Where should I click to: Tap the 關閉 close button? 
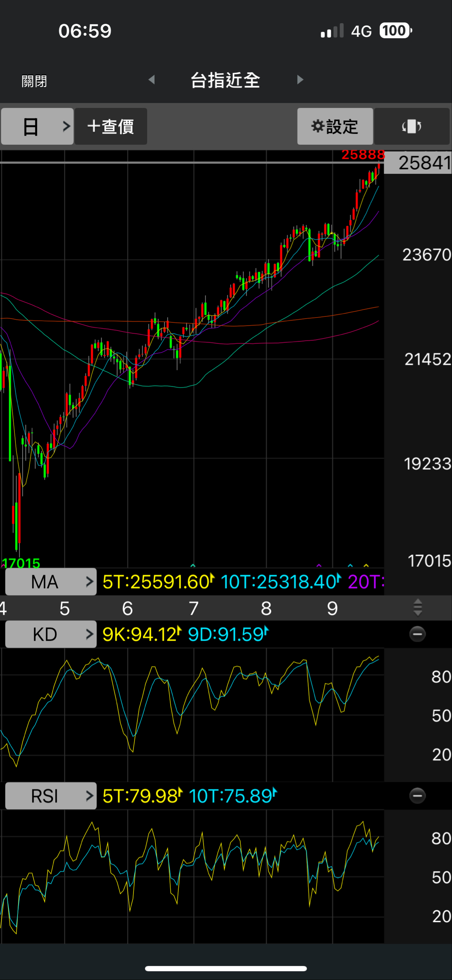(x=34, y=81)
